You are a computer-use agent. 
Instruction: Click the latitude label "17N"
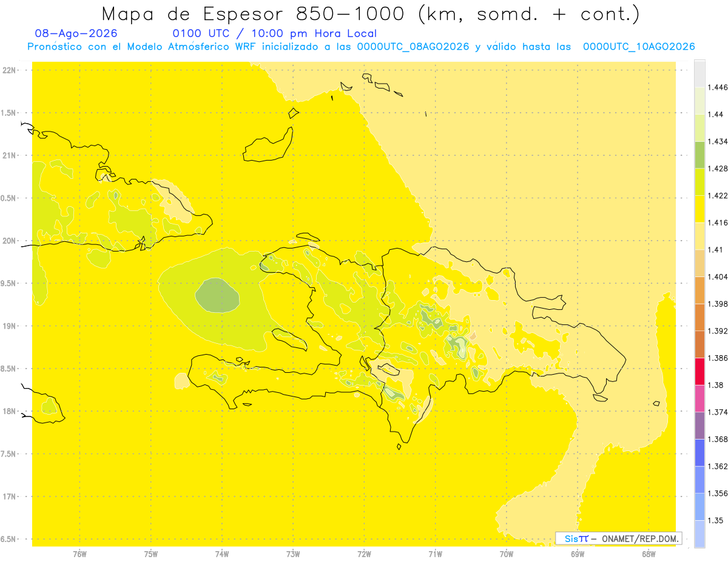[x=9, y=497]
